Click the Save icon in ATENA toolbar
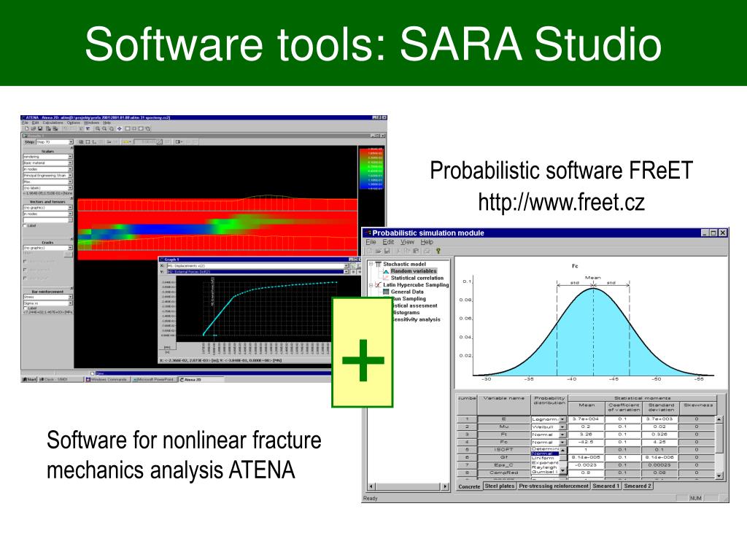This screenshot has width=747, height=560. [40, 128]
